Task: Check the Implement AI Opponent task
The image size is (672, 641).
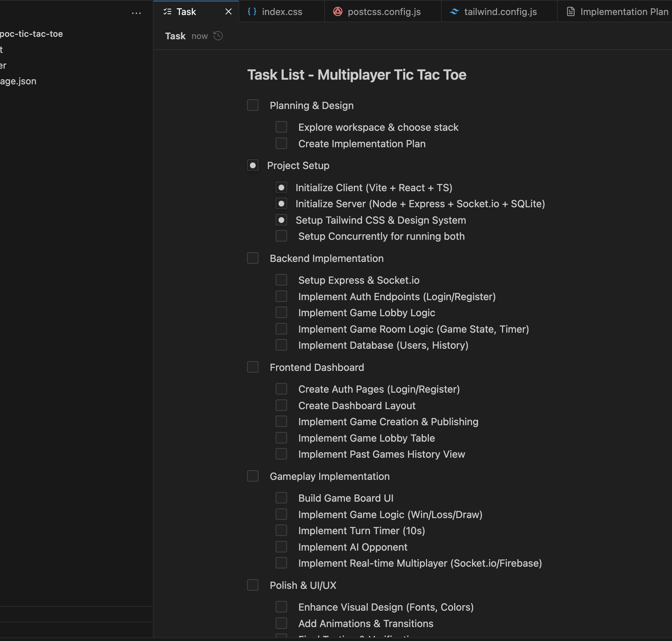Action: 282,547
